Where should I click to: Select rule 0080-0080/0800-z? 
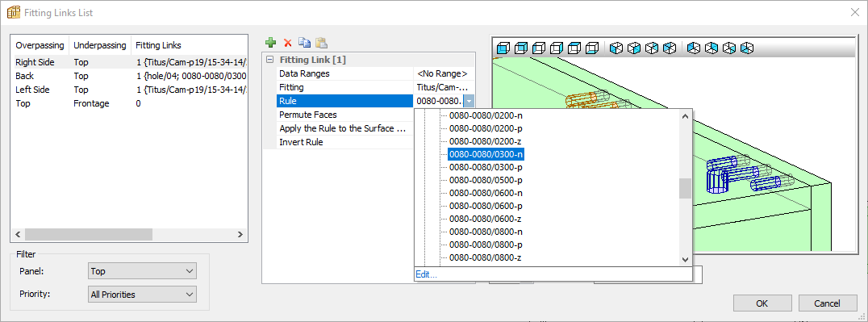[486, 257]
